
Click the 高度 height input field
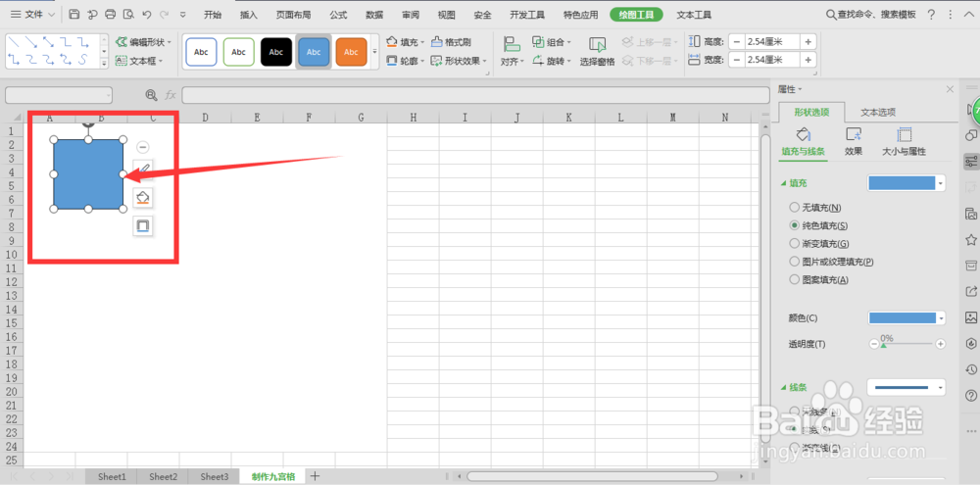(772, 42)
